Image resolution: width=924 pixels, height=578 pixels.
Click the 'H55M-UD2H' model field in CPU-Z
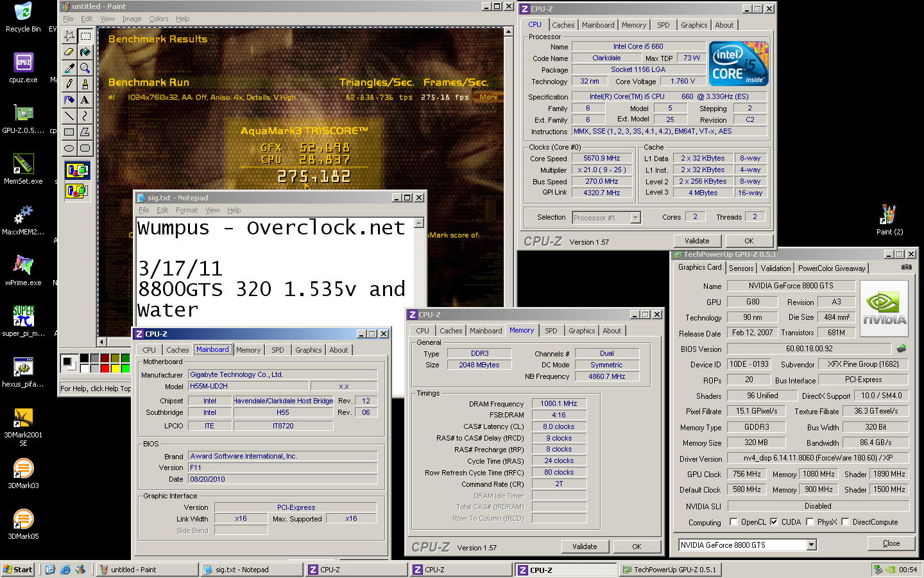point(248,386)
